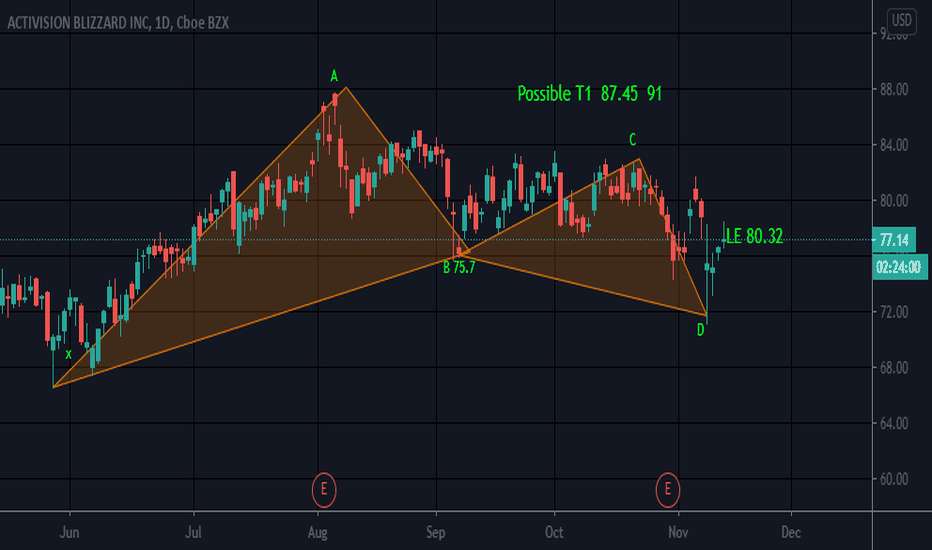Click the Aug label on time axis

pos(318,532)
